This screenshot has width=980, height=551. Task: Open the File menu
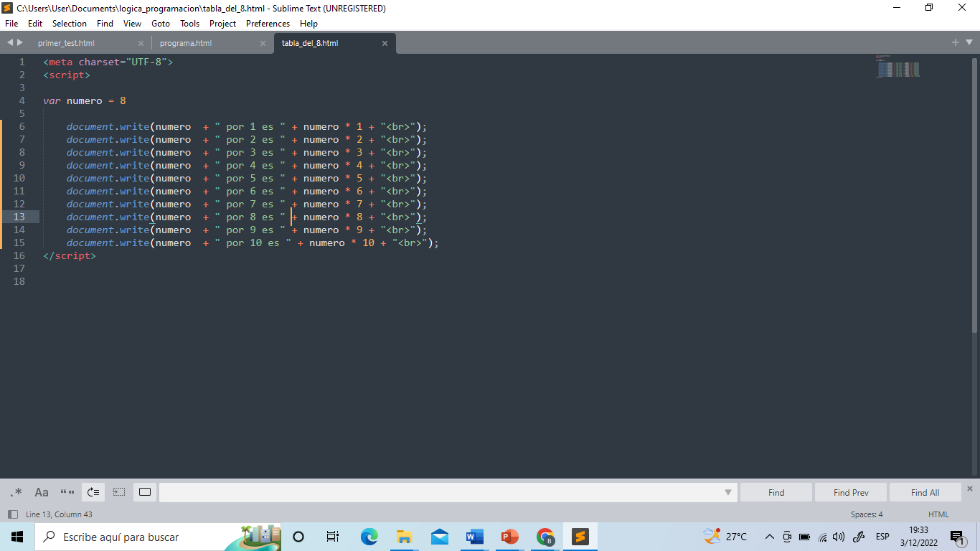click(x=11, y=24)
